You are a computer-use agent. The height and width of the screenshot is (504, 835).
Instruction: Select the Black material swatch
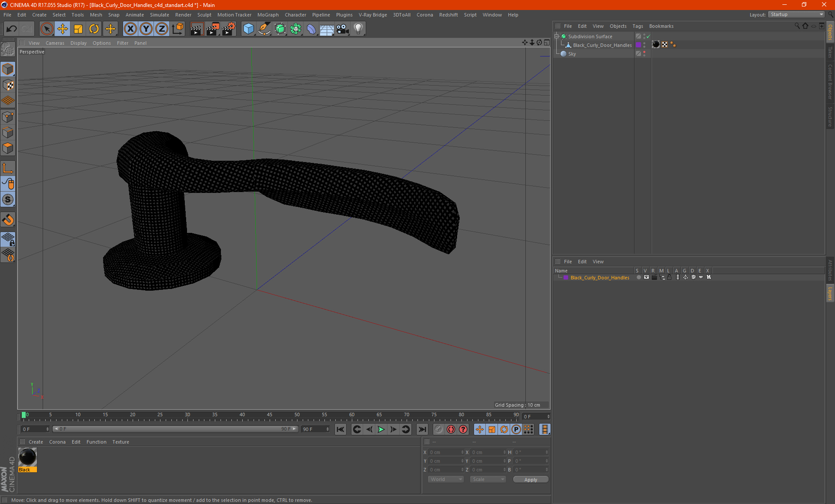(27, 457)
